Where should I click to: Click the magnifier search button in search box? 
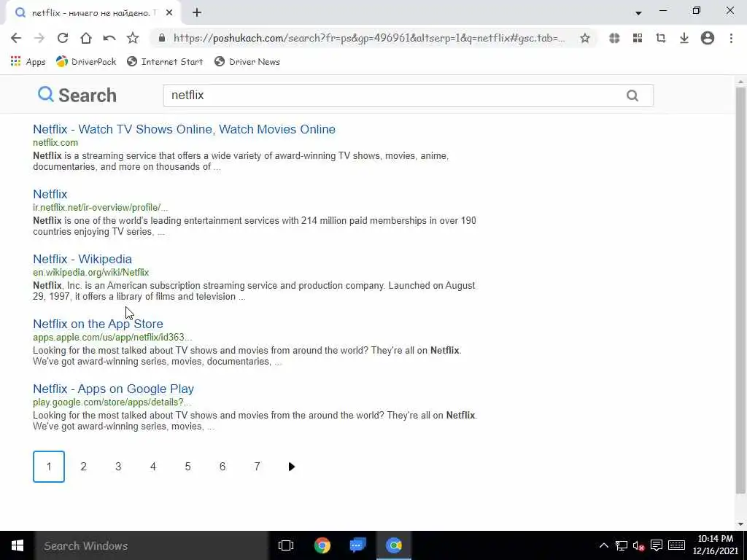pos(632,96)
